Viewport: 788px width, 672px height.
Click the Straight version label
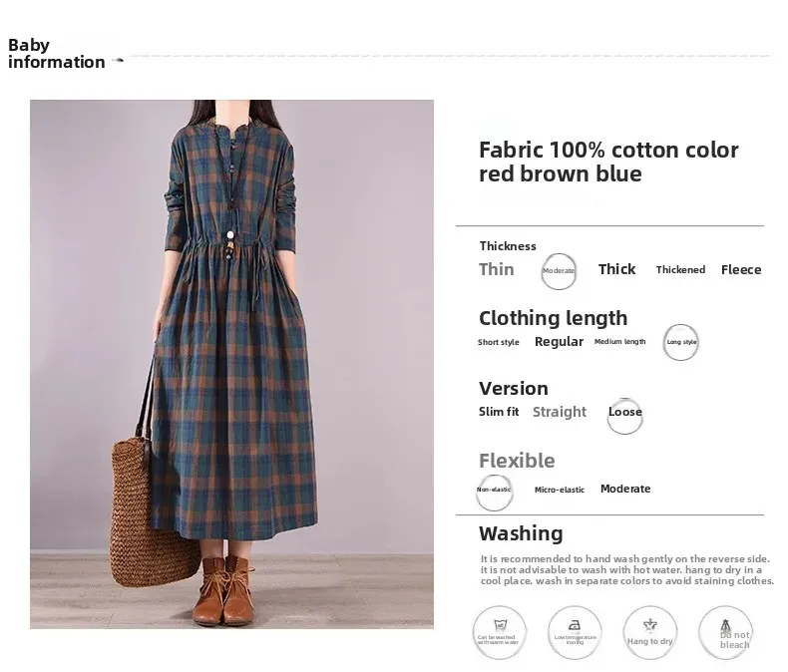pos(560,412)
